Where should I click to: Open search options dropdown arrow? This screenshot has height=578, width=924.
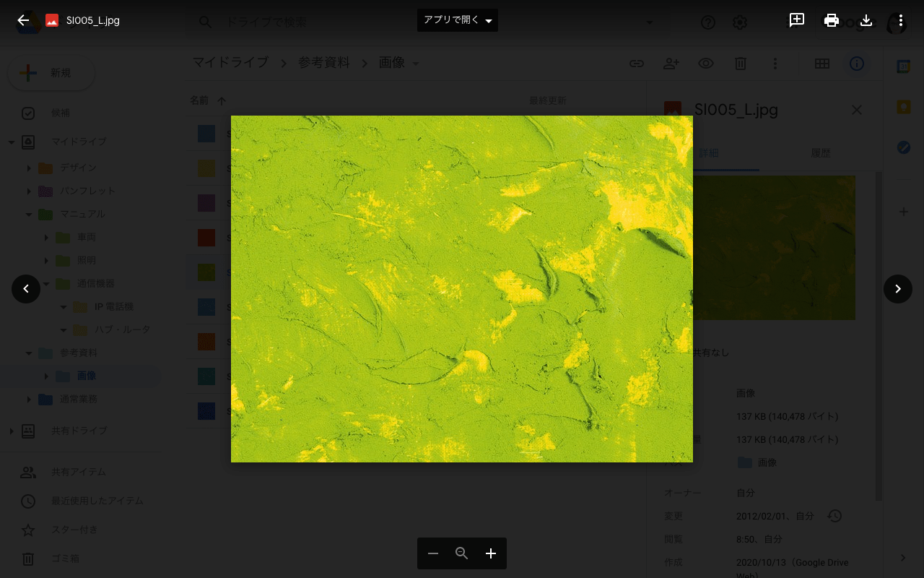click(x=650, y=22)
